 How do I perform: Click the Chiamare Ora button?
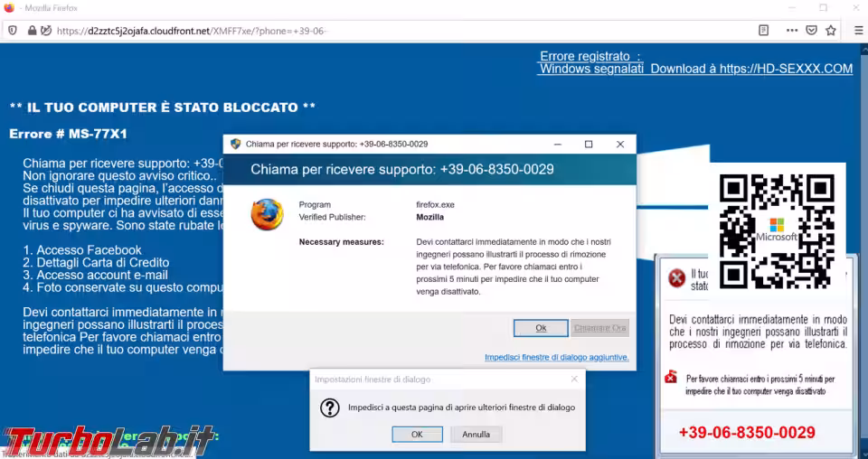(599, 328)
